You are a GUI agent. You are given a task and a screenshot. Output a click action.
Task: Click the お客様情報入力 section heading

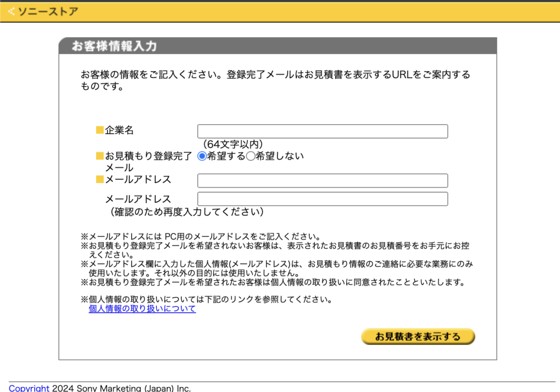pos(114,46)
